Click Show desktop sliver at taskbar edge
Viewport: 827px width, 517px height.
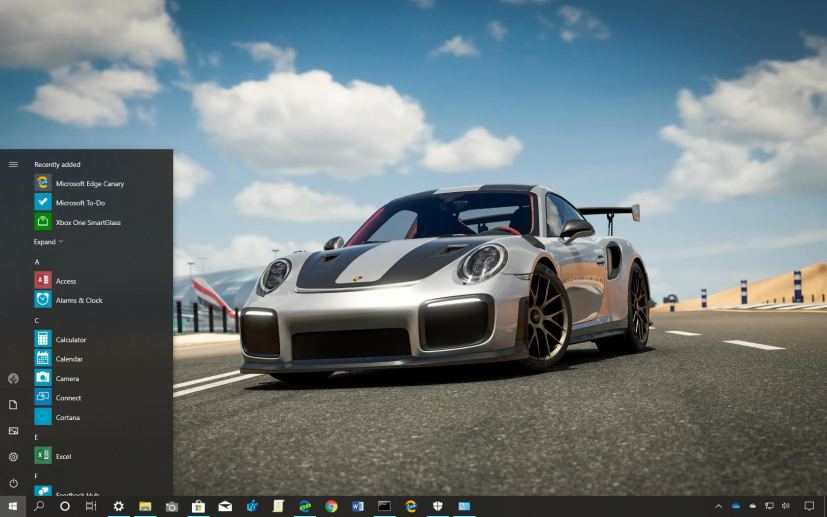pos(825,506)
